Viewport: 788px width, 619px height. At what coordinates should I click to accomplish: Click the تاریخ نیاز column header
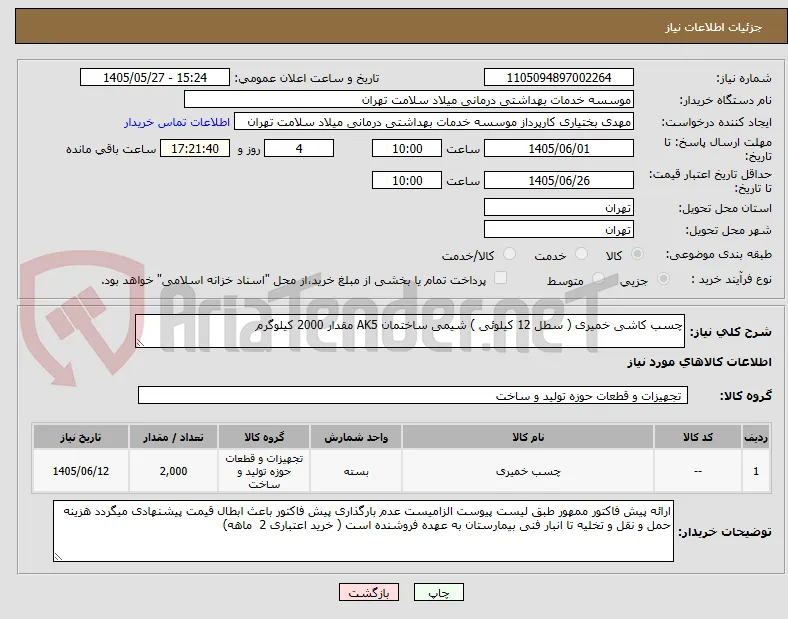[80, 437]
